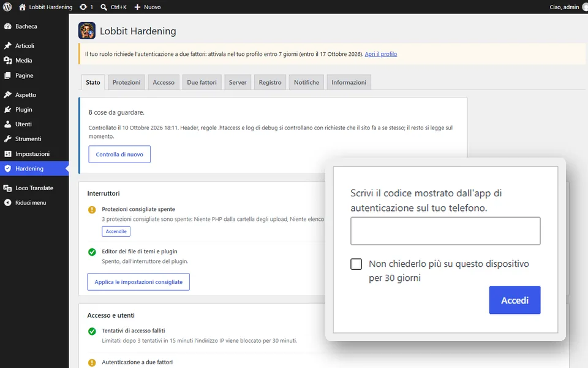Focus the authentication code input field
The image size is (588, 368).
[445, 231]
